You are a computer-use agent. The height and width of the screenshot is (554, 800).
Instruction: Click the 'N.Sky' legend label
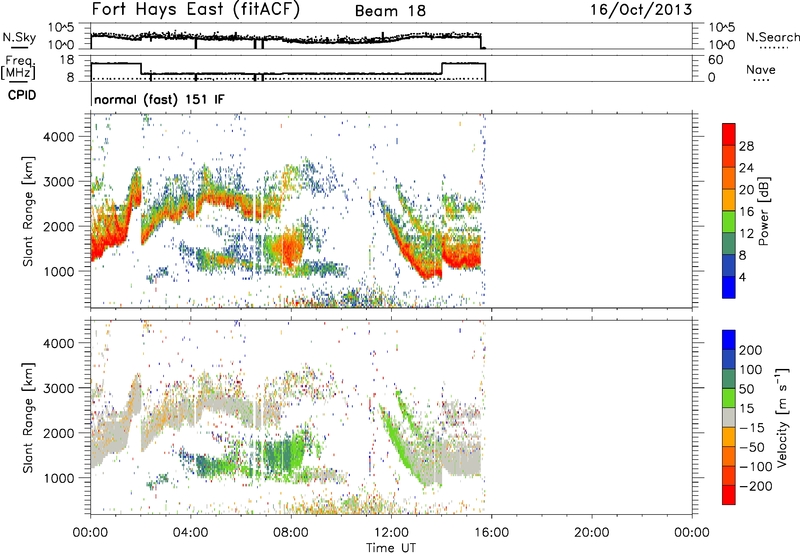point(19,37)
